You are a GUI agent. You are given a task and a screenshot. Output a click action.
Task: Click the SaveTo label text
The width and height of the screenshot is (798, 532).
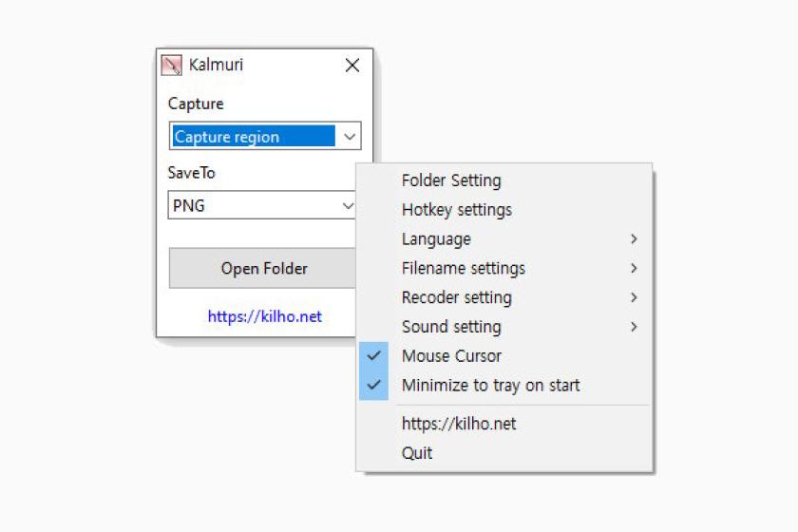(x=191, y=173)
